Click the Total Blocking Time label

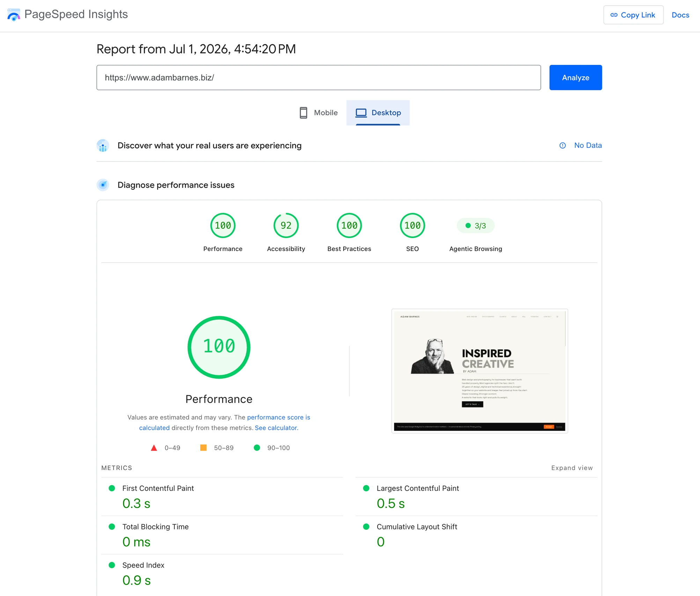(155, 527)
